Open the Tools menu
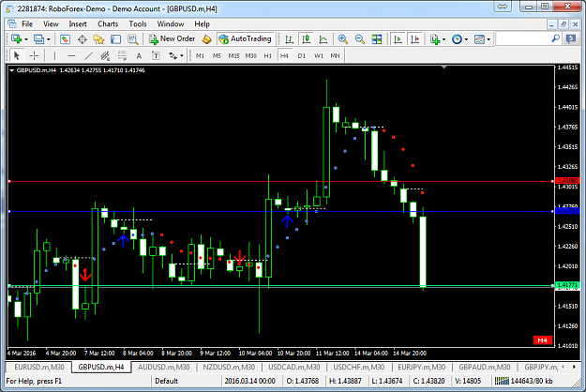The width and height of the screenshot is (586, 392). point(138,24)
